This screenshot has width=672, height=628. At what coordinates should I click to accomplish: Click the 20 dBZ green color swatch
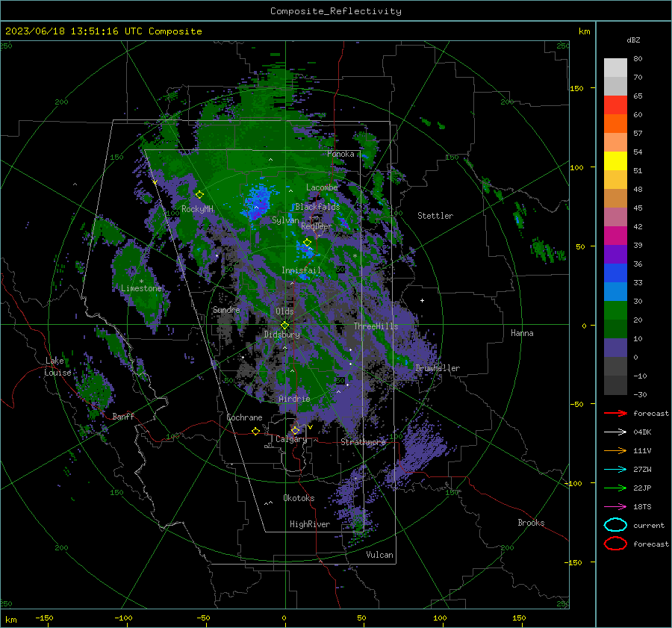(x=615, y=311)
